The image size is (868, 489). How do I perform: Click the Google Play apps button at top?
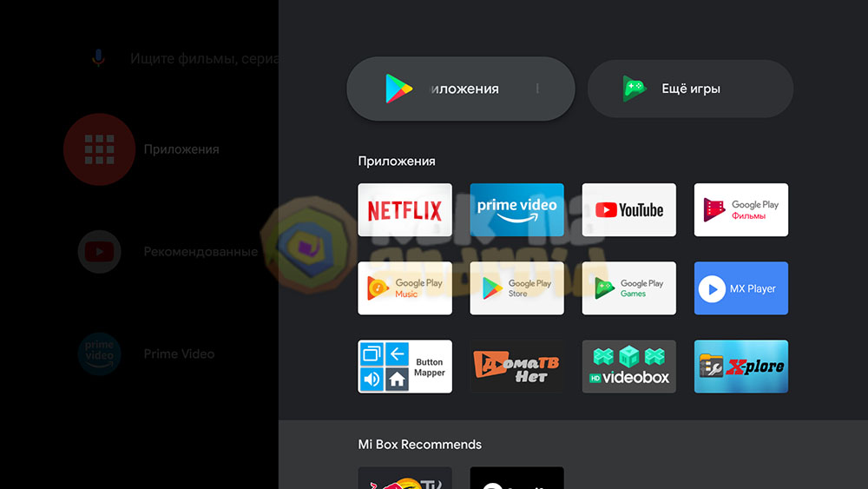460,89
